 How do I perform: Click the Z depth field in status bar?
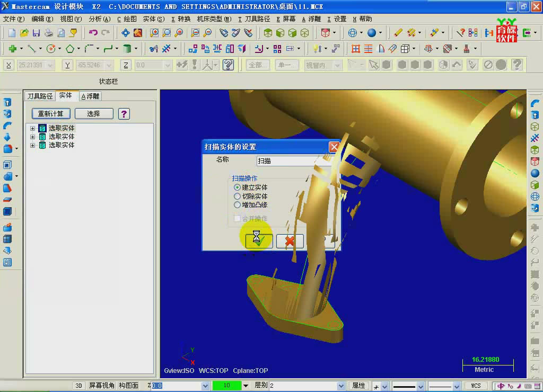[x=176, y=386]
